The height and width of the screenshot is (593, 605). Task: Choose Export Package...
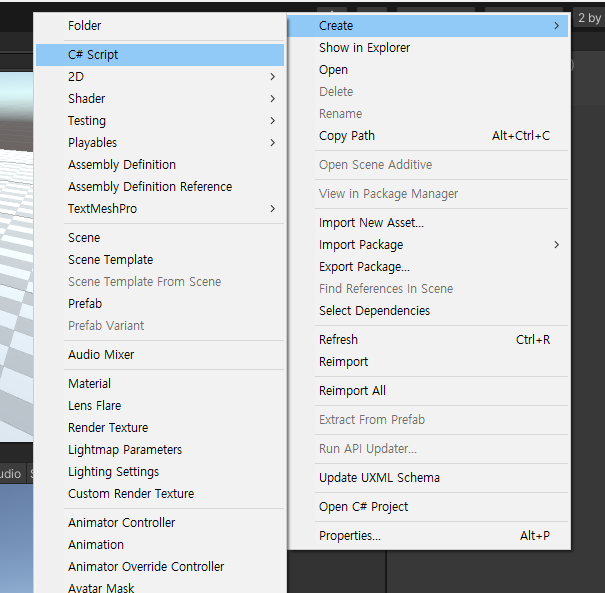coord(428,267)
